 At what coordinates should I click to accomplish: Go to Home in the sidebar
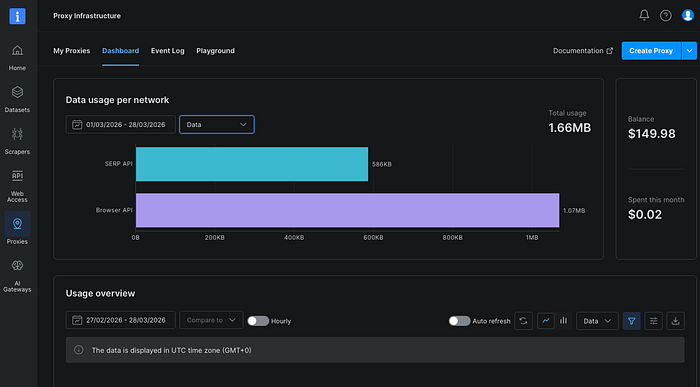tap(17, 58)
